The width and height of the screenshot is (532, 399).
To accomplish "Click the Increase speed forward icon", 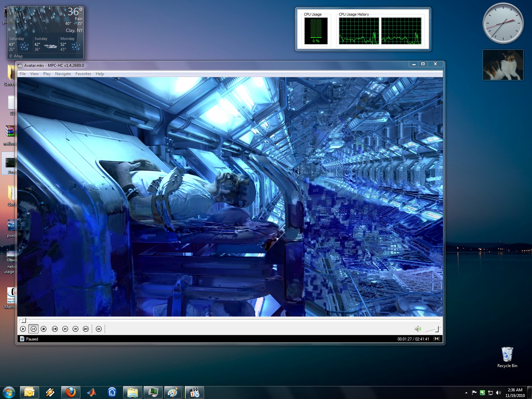I will point(75,329).
